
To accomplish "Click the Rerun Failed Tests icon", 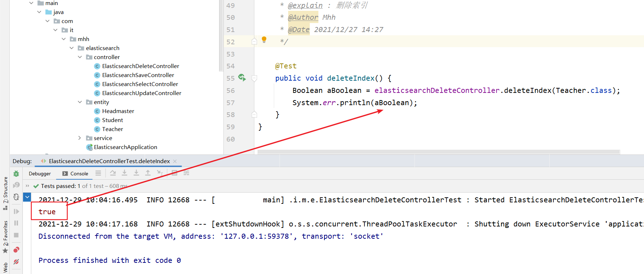I will [x=16, y=185].
